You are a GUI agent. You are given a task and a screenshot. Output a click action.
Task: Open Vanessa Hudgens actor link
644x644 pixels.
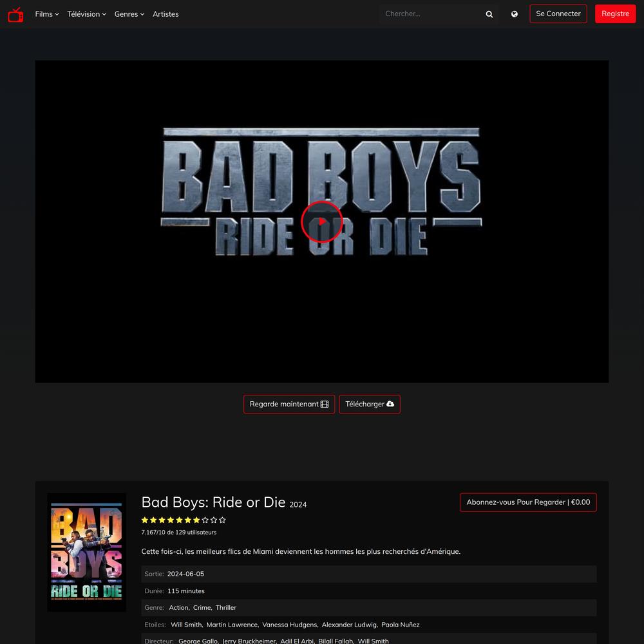coord(290,625)
